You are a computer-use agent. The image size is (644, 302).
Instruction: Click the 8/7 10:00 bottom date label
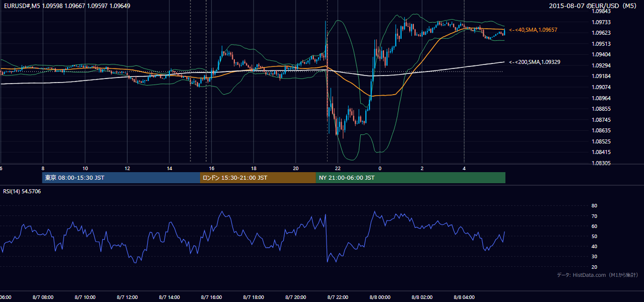click(85, 297)
